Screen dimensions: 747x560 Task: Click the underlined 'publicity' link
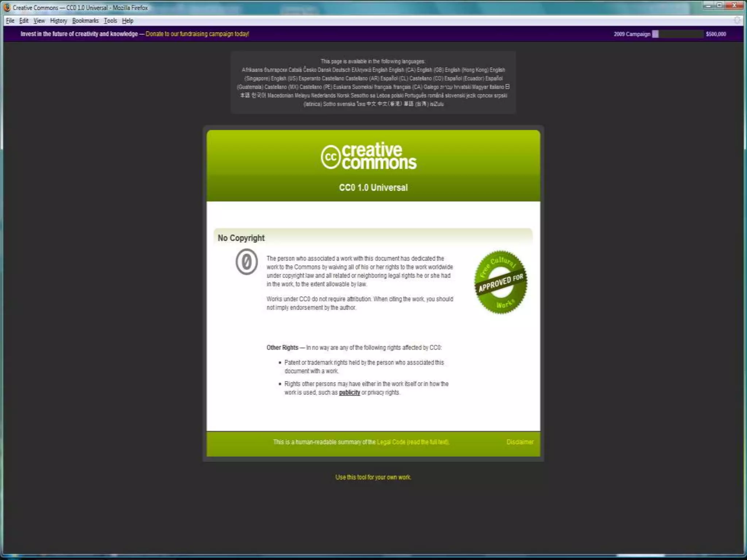tap(349, 392)
